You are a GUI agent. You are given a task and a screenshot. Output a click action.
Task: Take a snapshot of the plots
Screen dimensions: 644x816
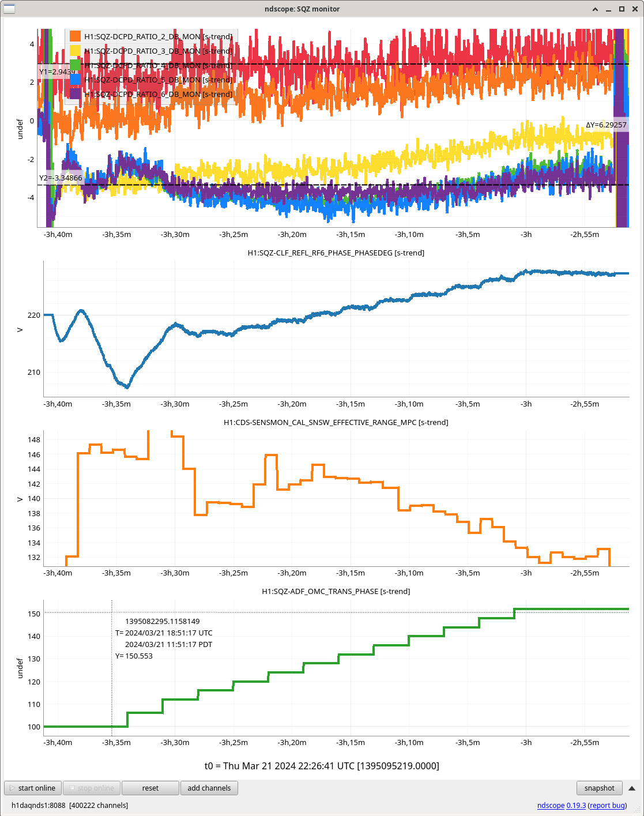tap(599, 788)
